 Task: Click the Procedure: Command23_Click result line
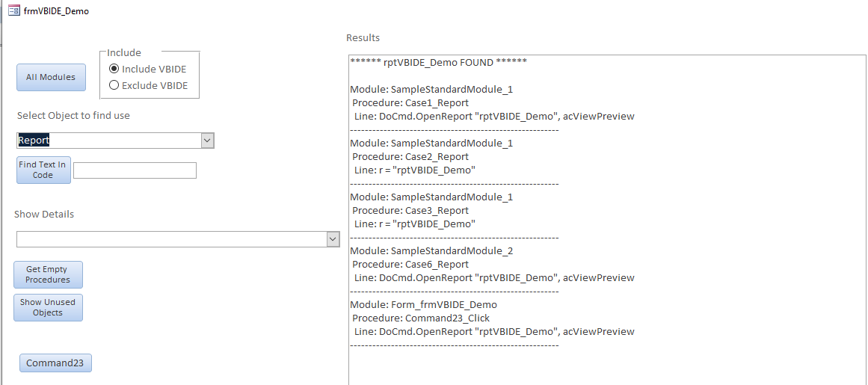click(421, 318)
